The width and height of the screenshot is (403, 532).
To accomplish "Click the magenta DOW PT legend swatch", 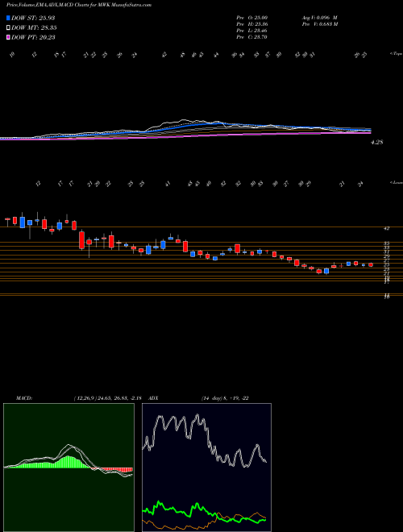I will [x=8, y=37].
